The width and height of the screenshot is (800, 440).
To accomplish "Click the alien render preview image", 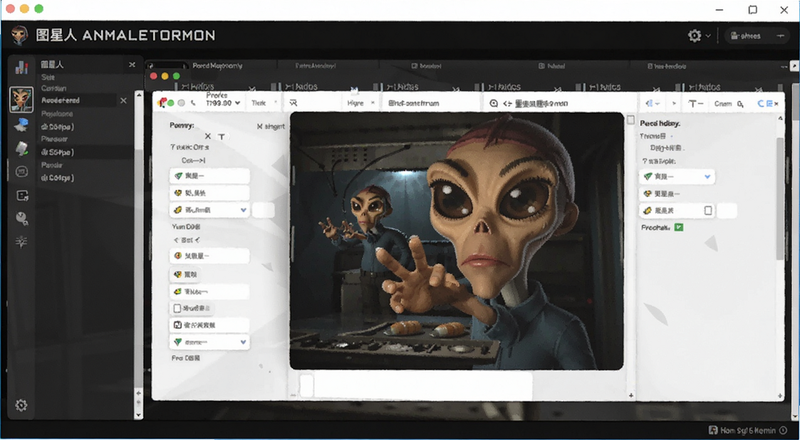I will (457, 240).
